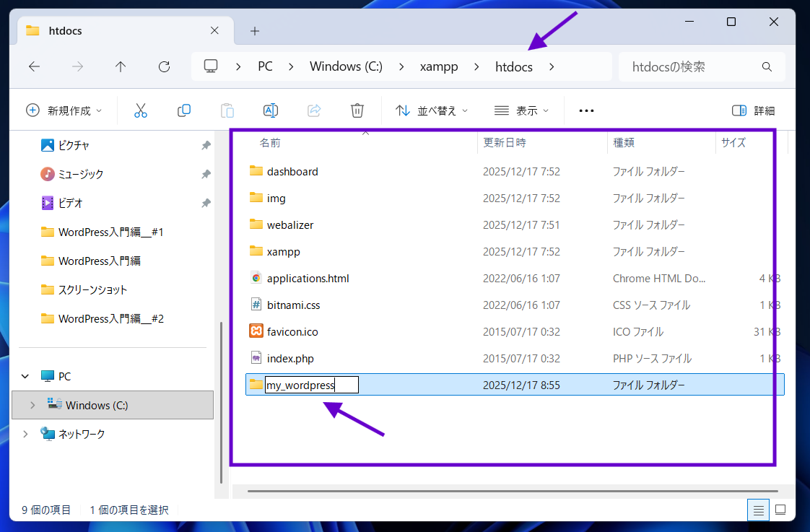810x532 pixels.
Task: Select the index.php file
Action: [290, 359]
